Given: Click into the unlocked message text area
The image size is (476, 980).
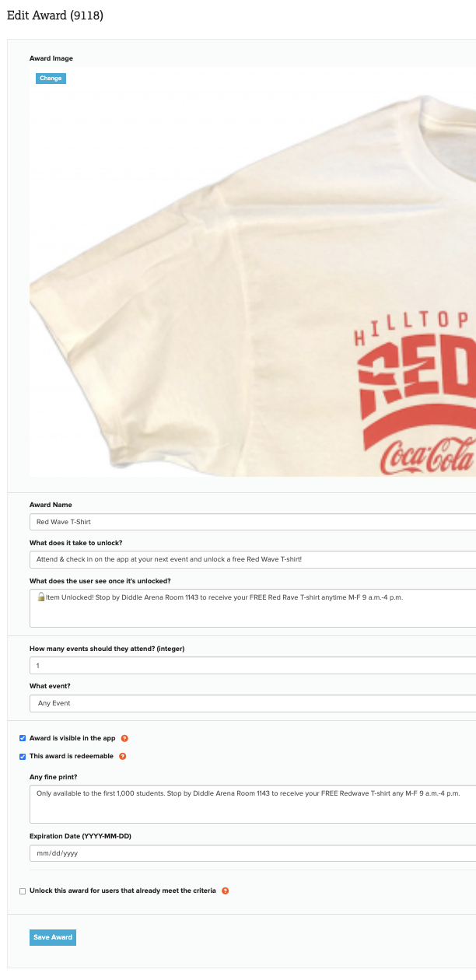Looking at the screenshot, I should [x=253, y=607].
